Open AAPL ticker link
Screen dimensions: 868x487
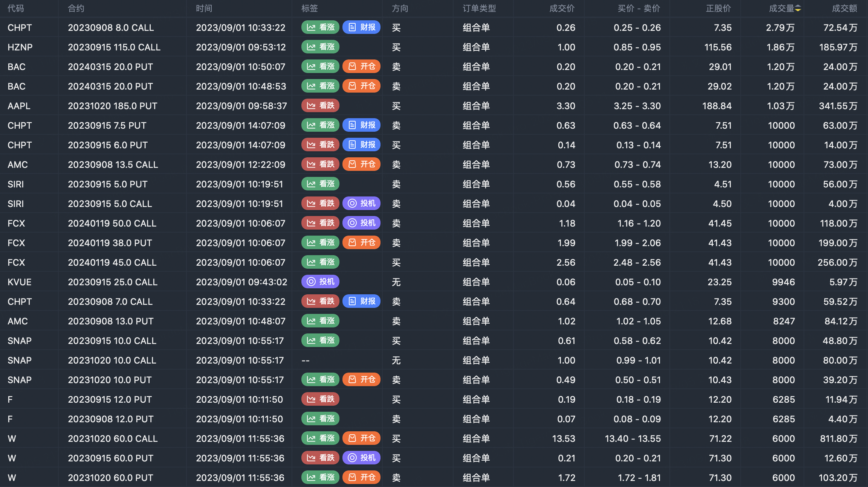click(19, 106)
